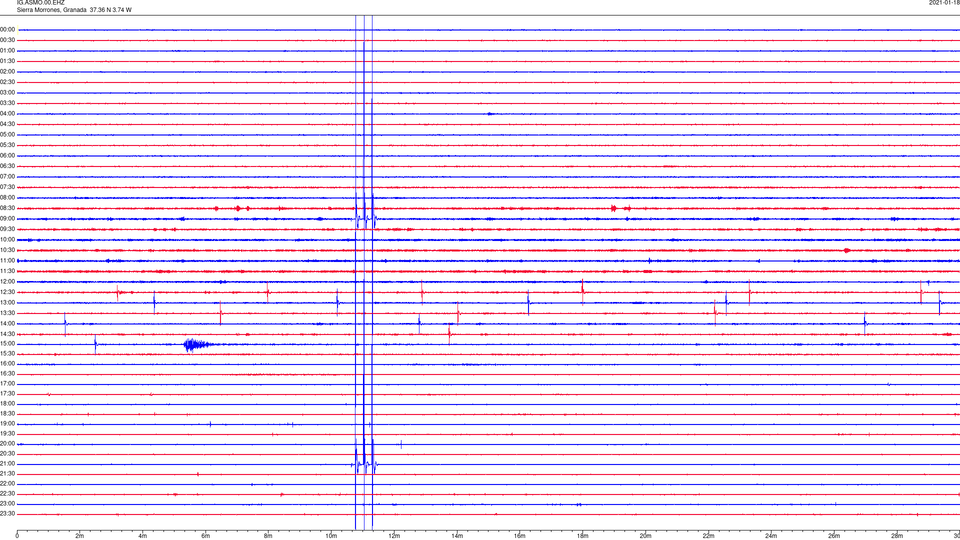Click the 13:00 row time label
Image resolution: width=960 pixels, height=540 pixels.
pos(8,302)
